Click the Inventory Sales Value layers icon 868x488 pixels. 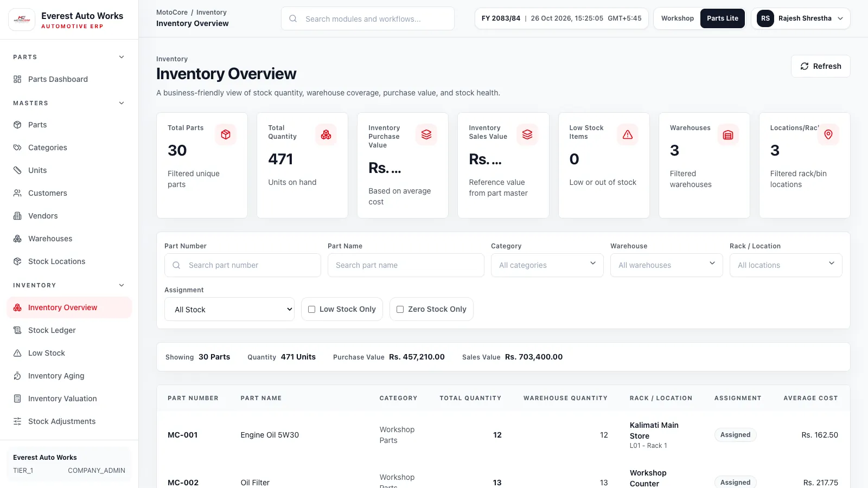point(527,134)
